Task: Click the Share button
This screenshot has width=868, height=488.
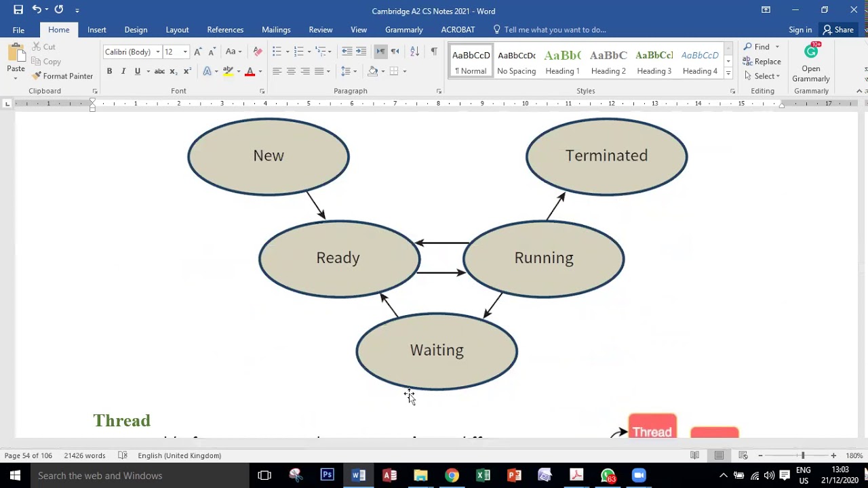Action: pos(838,30)
